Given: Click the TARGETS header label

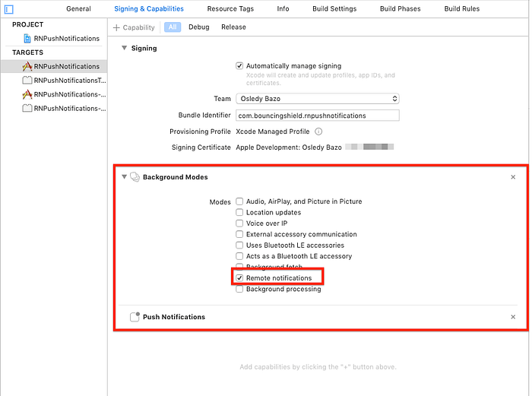Looking at the screenshot, I should (28, 52).
